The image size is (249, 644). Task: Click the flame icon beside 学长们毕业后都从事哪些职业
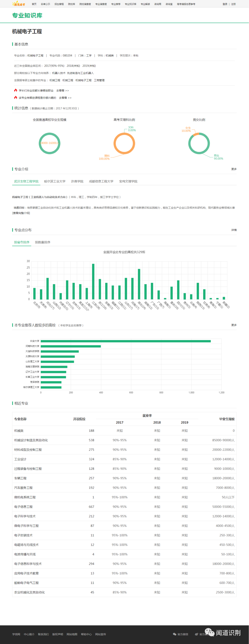coord(15,90)
